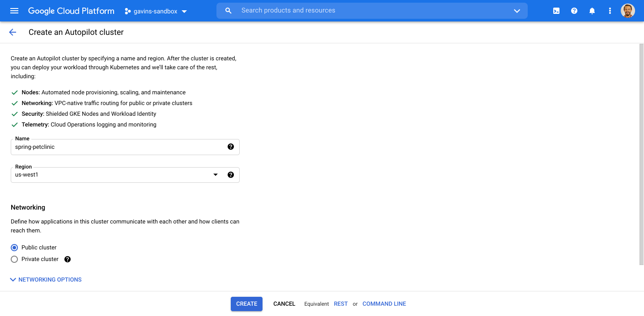Viewport: 644px width, 316px height.
Task: Click the Help question mark icon in toolbar
Action: tap(574, 10)
